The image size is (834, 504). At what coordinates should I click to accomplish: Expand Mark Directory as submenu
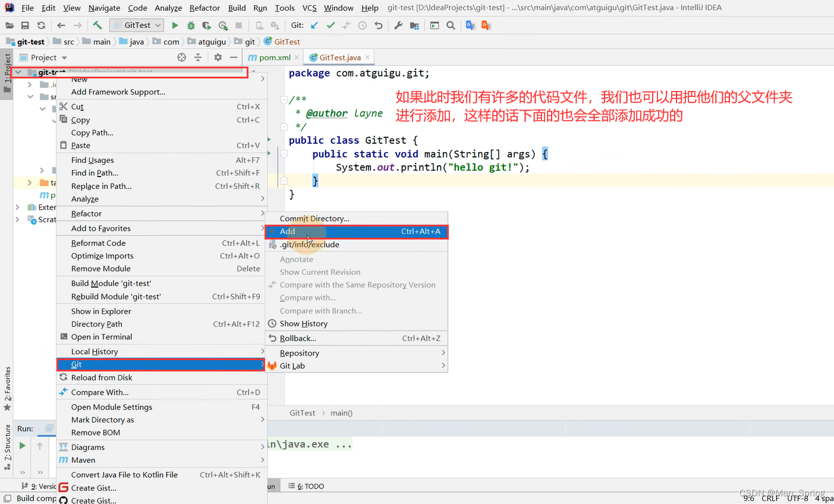161,420
